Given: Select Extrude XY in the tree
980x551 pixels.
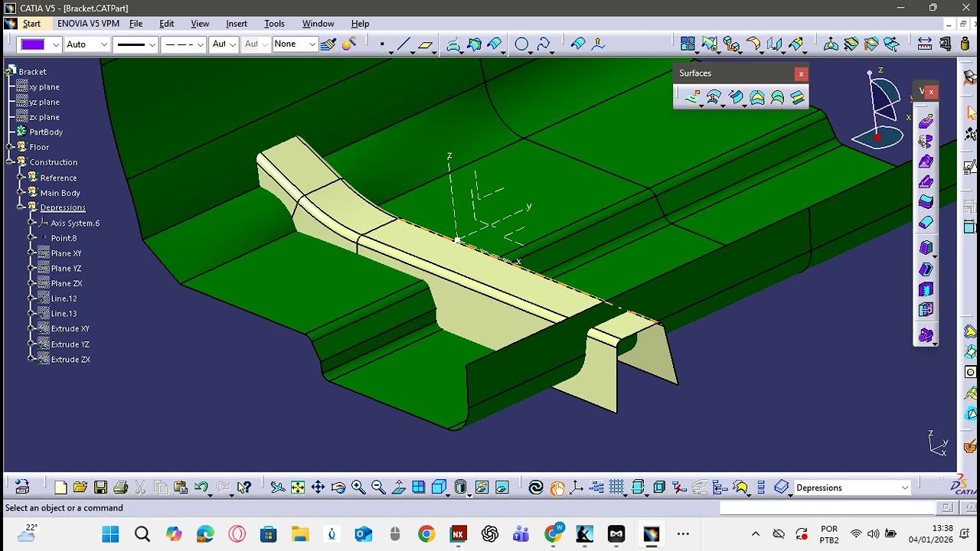Looking at the screenshot, I should pos(70,329).
